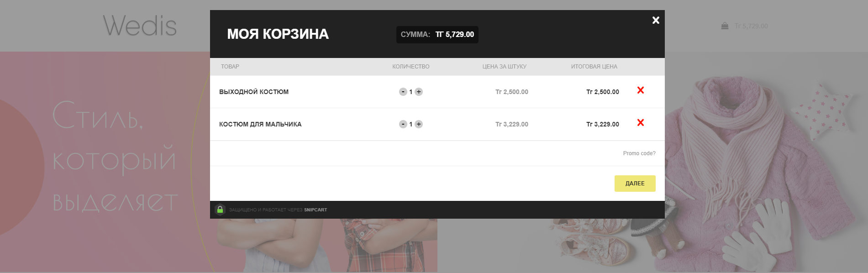
Task: Open the Snipcart footer link
Action: (x=316, y=210)
